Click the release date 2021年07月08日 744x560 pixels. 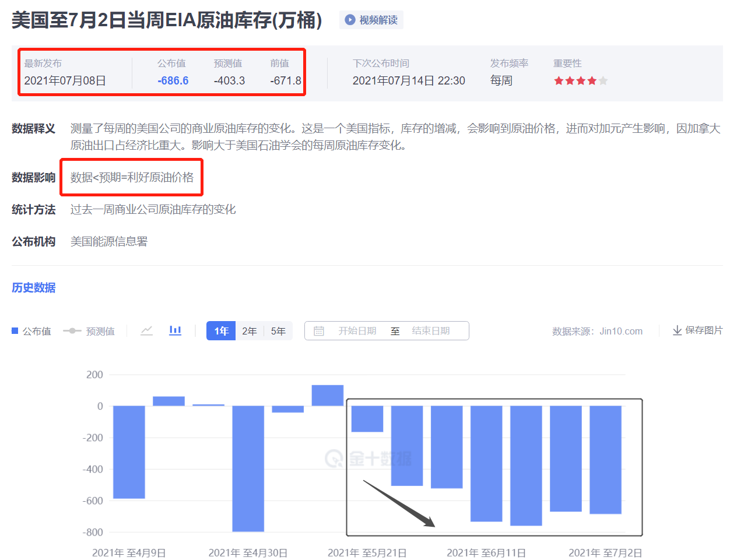pos(65,81)
